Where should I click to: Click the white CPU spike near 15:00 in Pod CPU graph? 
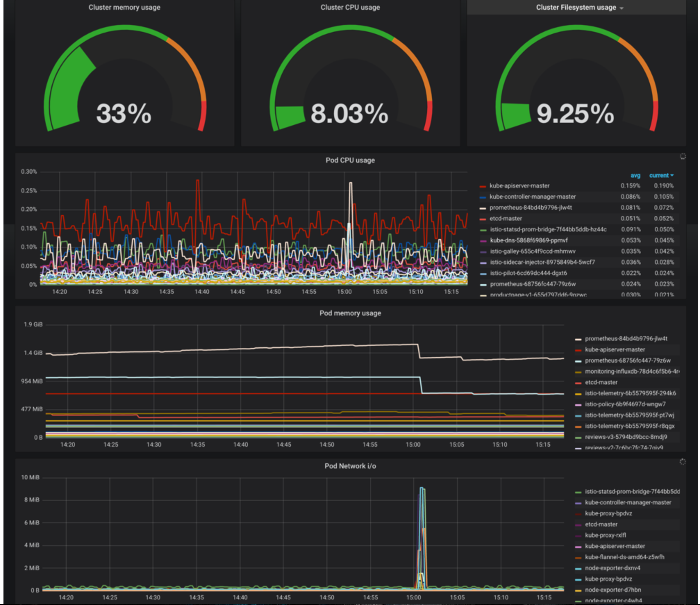pyautogui.click(x=350, y=229)
